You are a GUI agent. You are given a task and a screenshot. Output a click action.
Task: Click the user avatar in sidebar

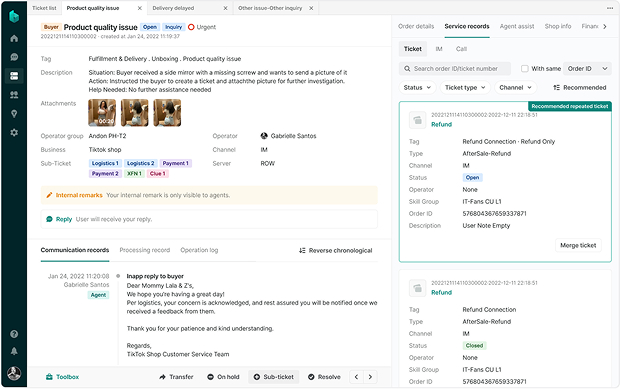pyautogui.click(x=14, y=373)
